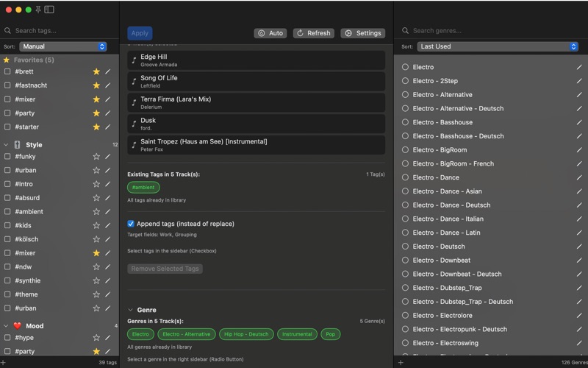Edit the Electro - Deutsch genre
The image size is (588, 368).
coord(579,247)
